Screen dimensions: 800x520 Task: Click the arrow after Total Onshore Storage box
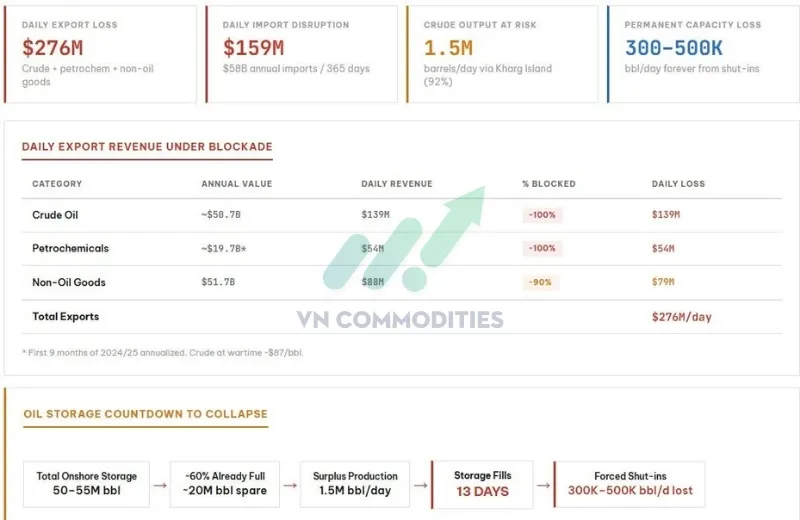click(x=158, y=483)
